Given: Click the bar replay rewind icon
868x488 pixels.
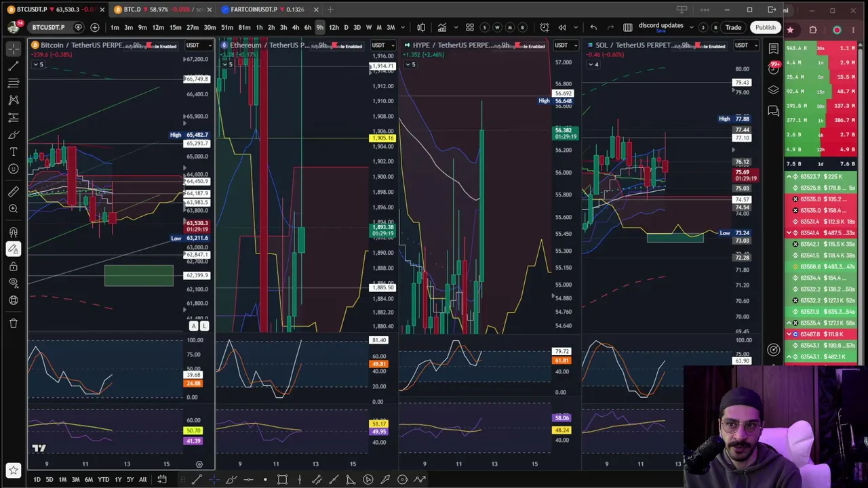Looking at the screenshot, I should click(562, 27).
